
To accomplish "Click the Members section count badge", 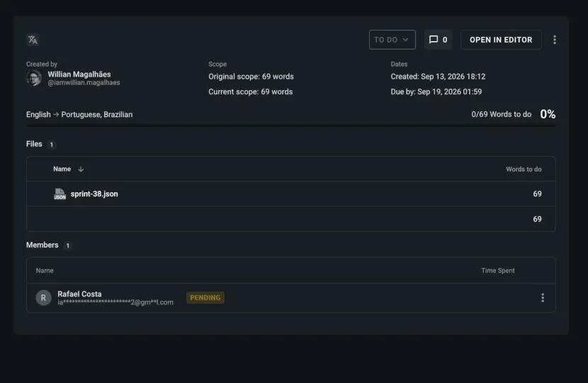I will 68,245.
